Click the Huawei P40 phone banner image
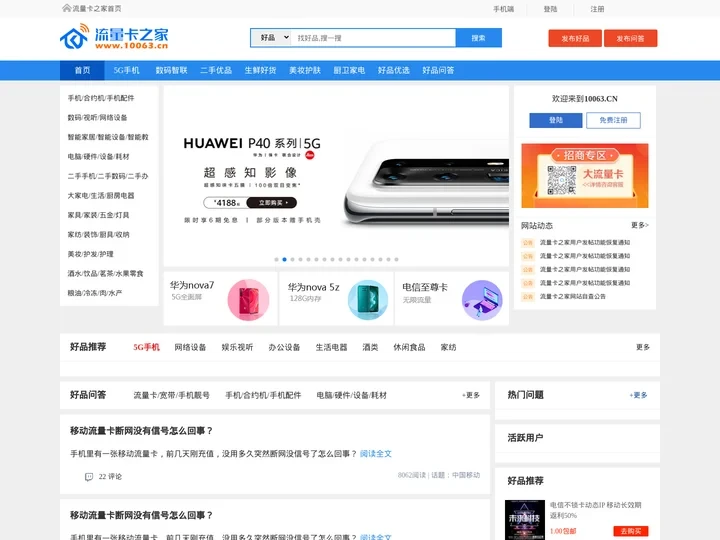This screenshot has width=720, height=540. pos(336,176)
